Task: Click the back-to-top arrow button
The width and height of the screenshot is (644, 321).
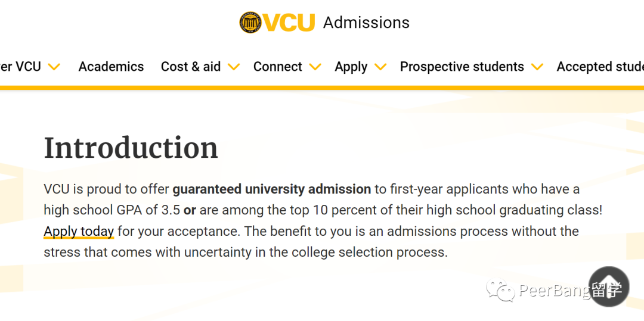Action: 609,286
